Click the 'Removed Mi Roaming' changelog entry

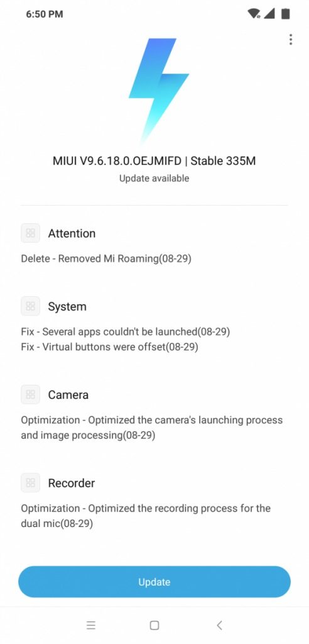tap(106, 258)
